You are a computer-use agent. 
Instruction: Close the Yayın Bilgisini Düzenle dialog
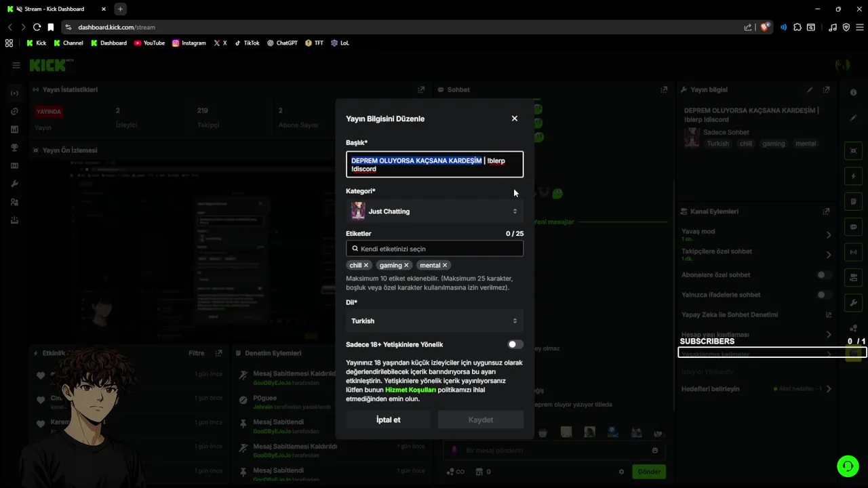point(514,119)
